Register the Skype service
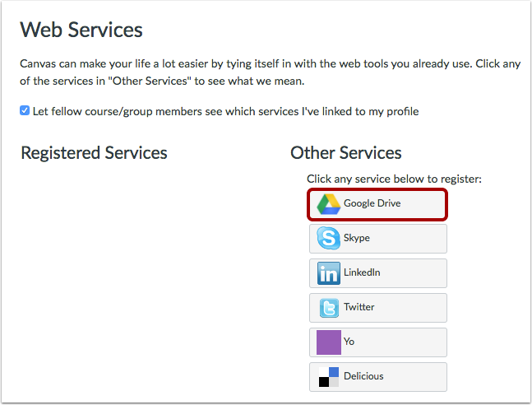The width and height of the screenshot is (532, 405). click(x=378, y=239)
